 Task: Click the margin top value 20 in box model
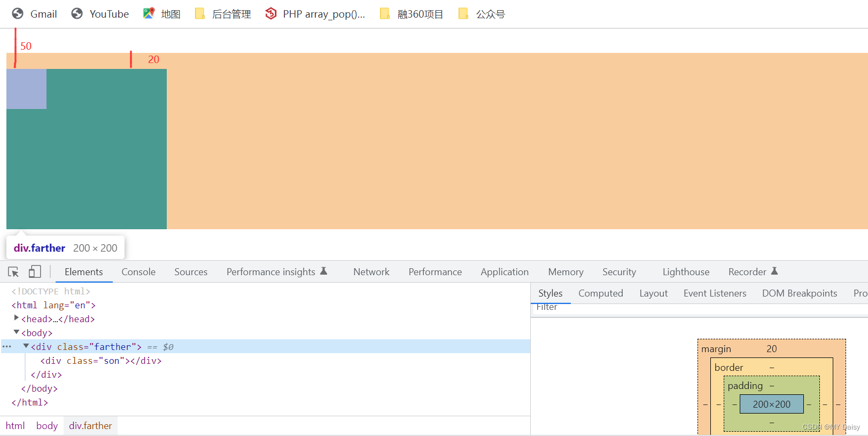[771, 349]
